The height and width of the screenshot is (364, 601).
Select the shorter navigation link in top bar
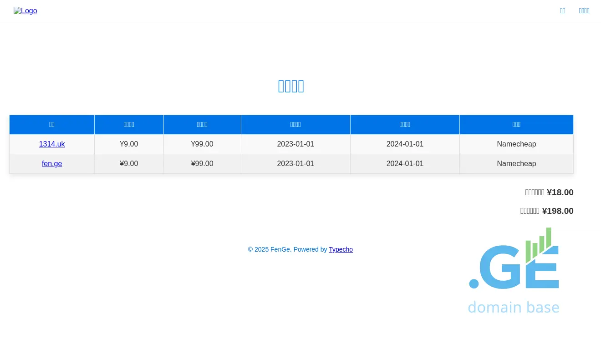[562, 11]
